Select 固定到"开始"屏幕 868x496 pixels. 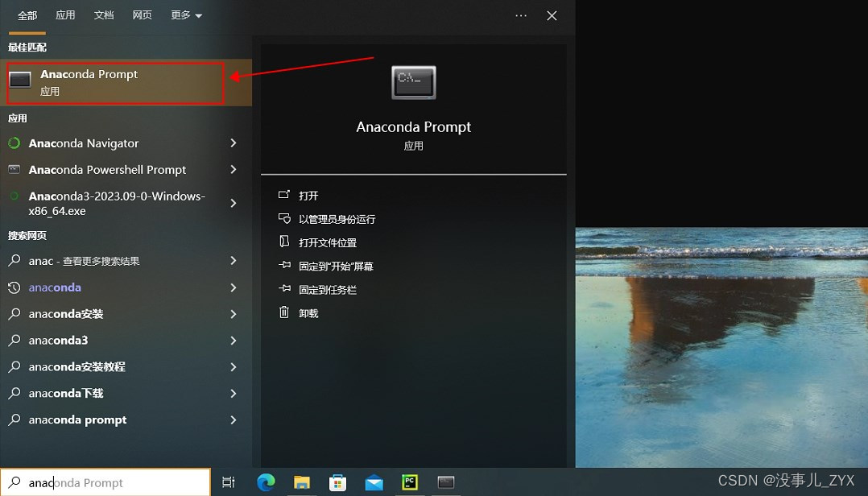click(x=336, y=267)
